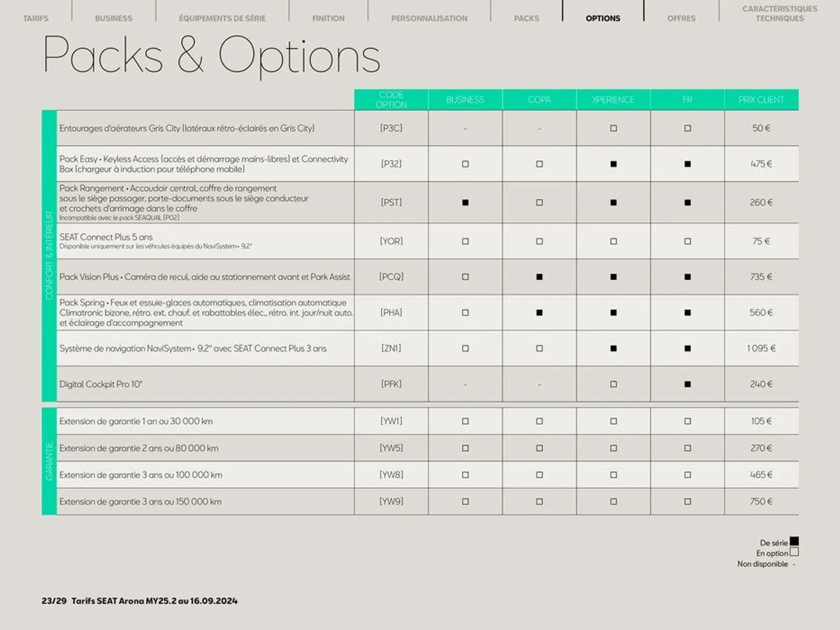Screen dimensions: 840x630
Task: Click option code [P3C]
Action: coord(391,129)
